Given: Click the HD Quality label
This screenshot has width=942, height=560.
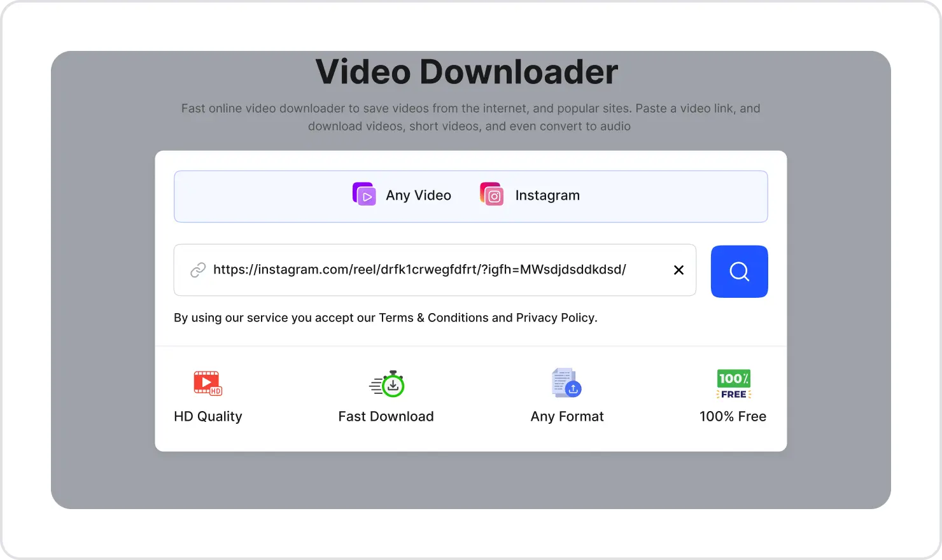Looking at the screenshot, I should click(207, 416).
